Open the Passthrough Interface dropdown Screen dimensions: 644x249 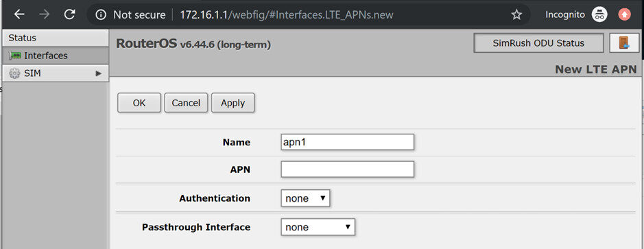(x=318, y=227)
